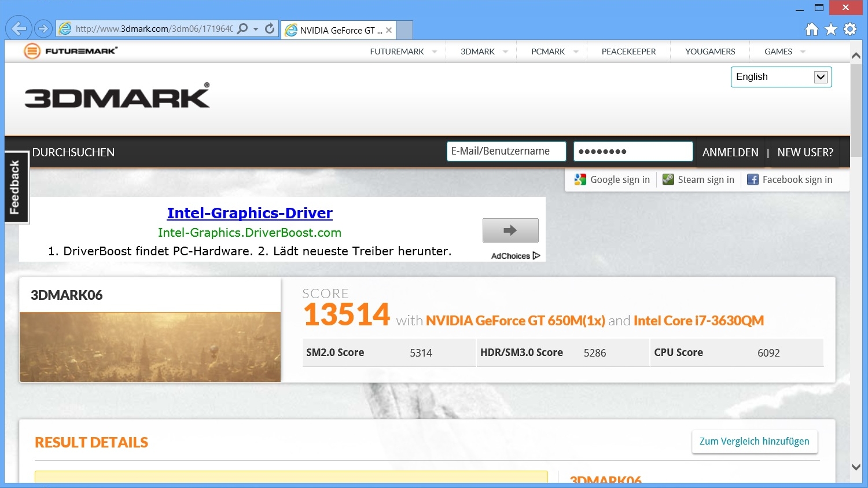This screenshot has height=488, width=868.
Task: Click NVIDIA GeForce GT 650M(1x) link
Action: 516,321
